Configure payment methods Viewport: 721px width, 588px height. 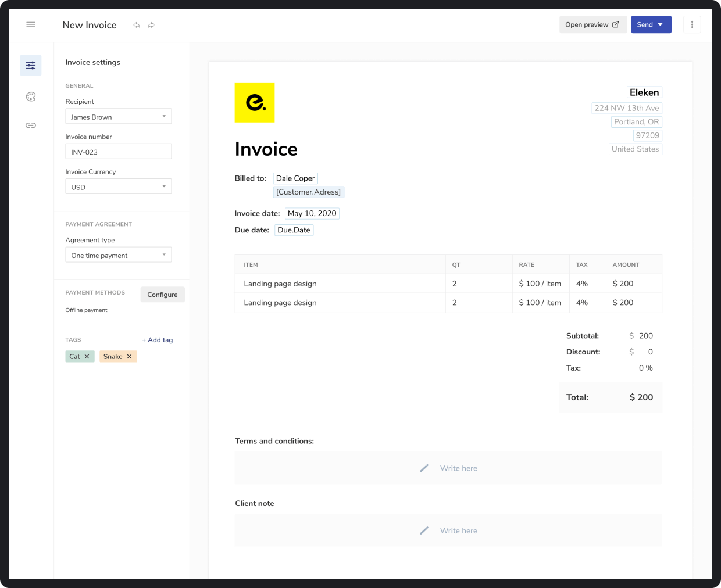[163, 295]
